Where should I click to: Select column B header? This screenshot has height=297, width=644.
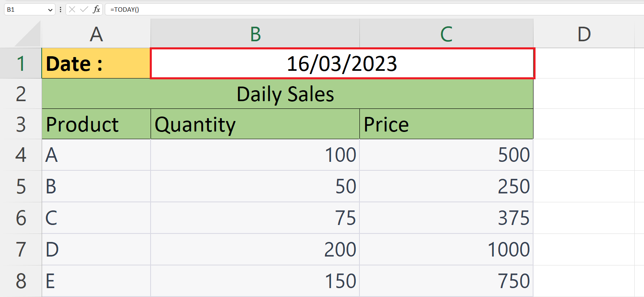[255, 34]
